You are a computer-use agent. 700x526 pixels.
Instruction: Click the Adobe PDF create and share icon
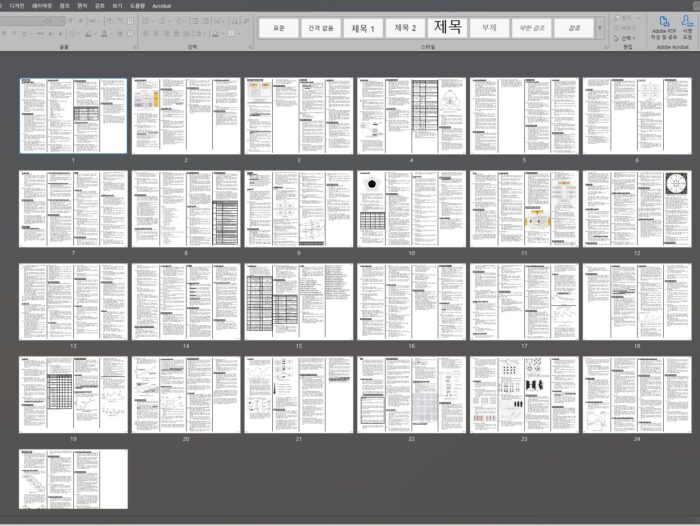click(664, 24)
